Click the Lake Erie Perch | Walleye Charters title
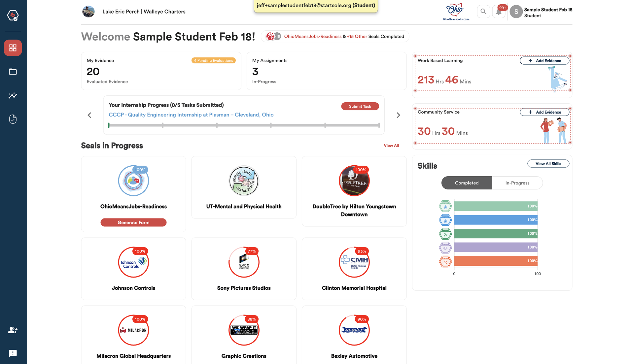Image resolution: width=631 pixels, height=364 pixels. (x=144, y=12)
